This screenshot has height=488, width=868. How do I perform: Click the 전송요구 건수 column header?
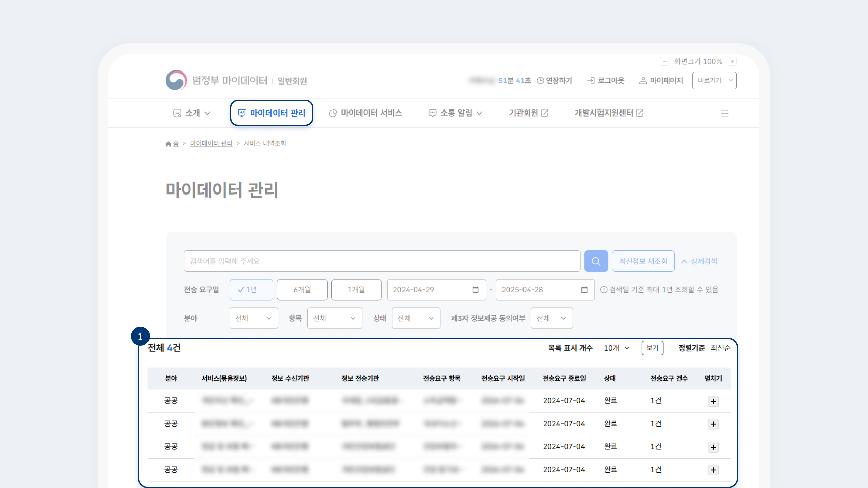click(669, 379)
